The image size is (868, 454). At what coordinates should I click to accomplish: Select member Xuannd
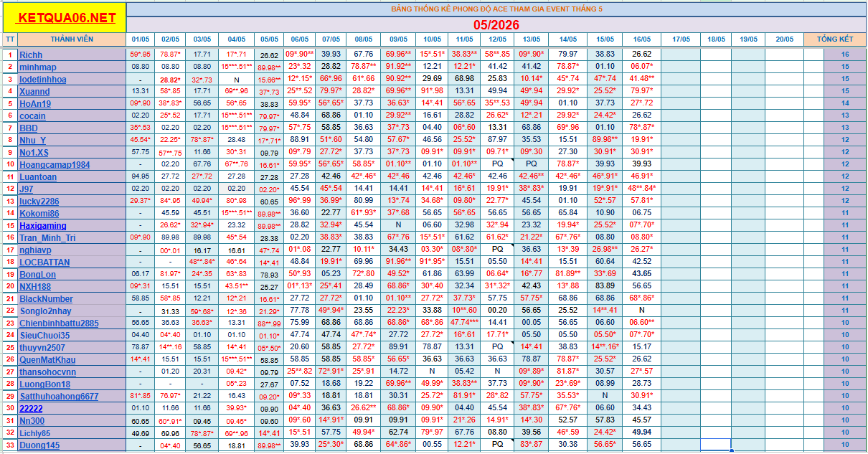coord(34,91)
